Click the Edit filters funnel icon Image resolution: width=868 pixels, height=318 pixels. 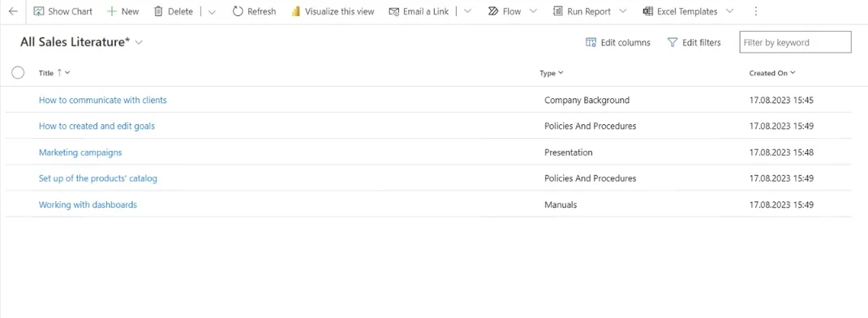[672, 43]
